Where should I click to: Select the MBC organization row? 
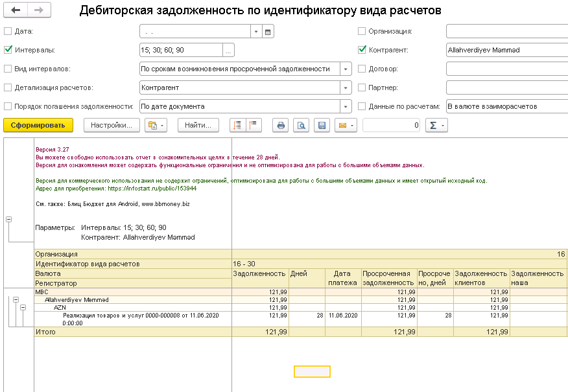(133, 292)
